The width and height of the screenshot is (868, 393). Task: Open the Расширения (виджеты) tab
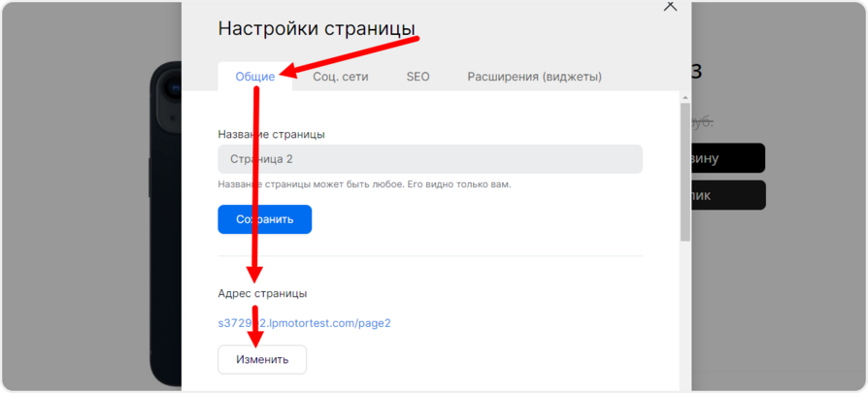tap(534, 77)
